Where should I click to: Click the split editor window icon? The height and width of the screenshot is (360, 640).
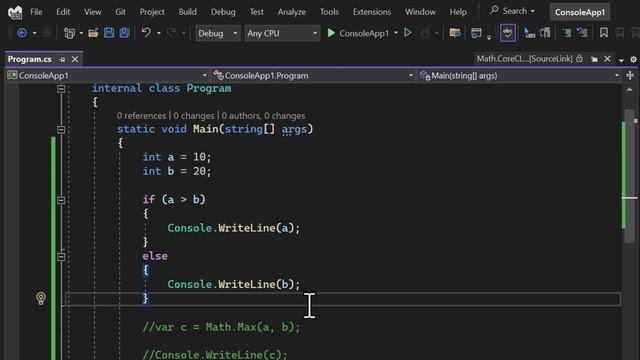click(x=630, y=76)
